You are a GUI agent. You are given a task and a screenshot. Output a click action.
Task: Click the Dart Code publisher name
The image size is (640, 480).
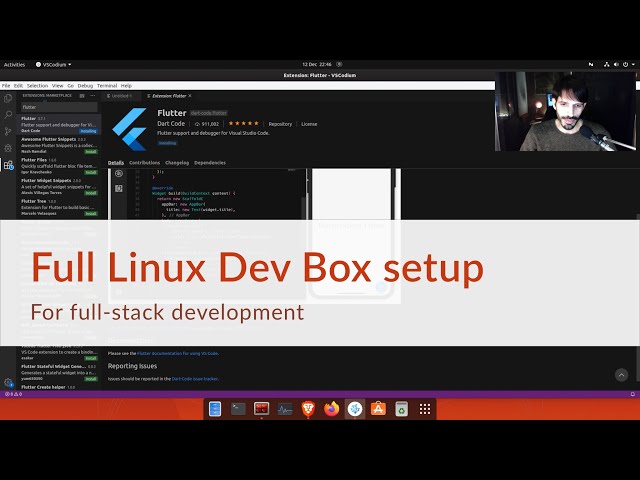point(171,124)
